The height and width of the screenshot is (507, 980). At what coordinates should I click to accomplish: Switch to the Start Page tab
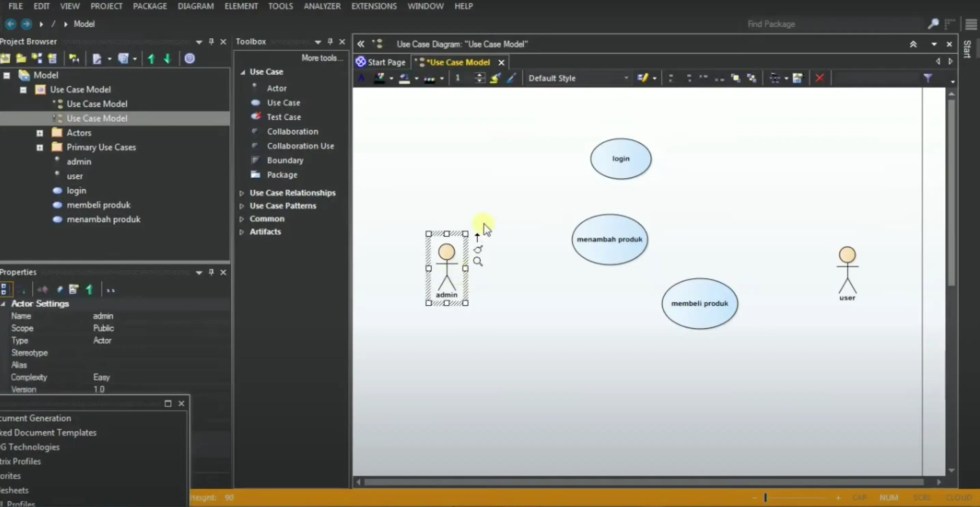pyautogui.click(x=381, y=61)
